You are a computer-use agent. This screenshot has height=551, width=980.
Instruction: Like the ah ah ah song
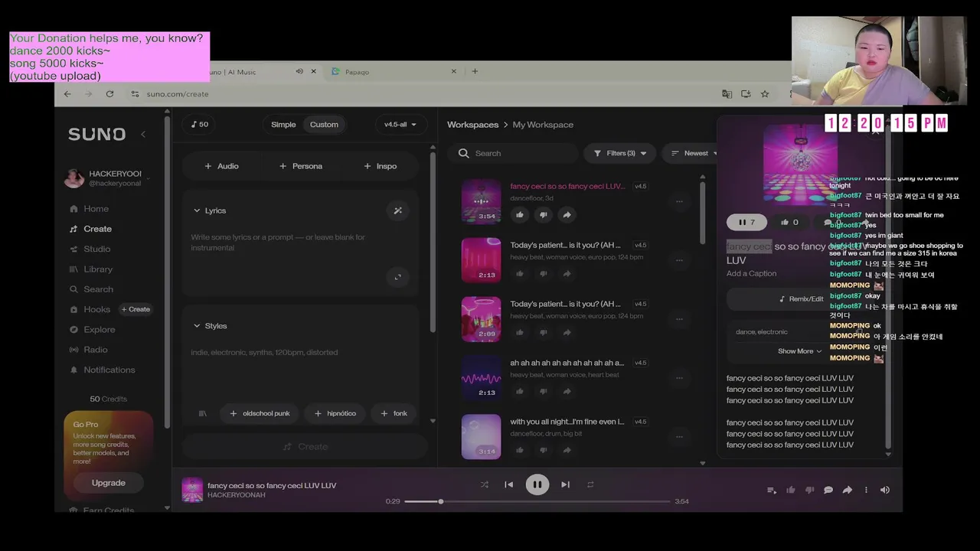[520, 391]
